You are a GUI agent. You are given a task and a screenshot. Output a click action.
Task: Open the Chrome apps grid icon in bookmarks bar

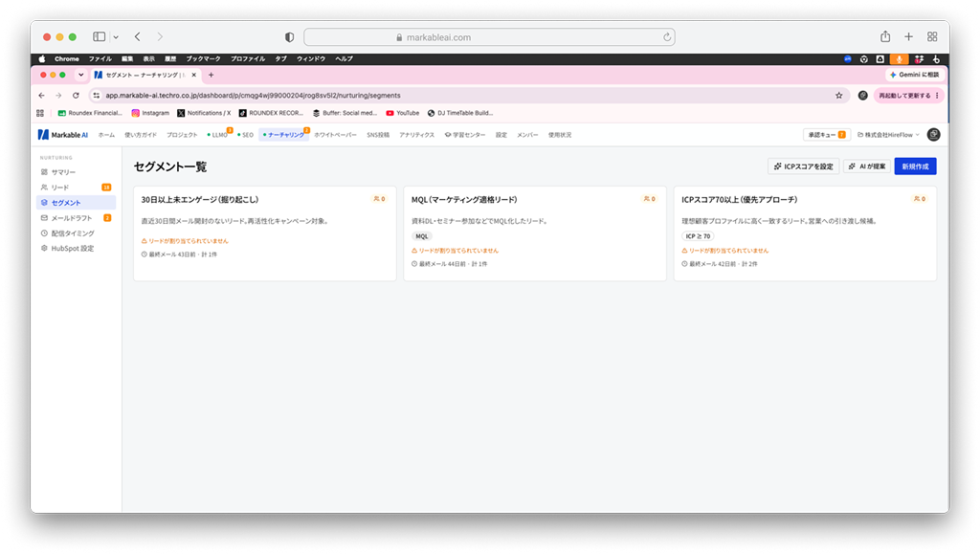point(40,113)
